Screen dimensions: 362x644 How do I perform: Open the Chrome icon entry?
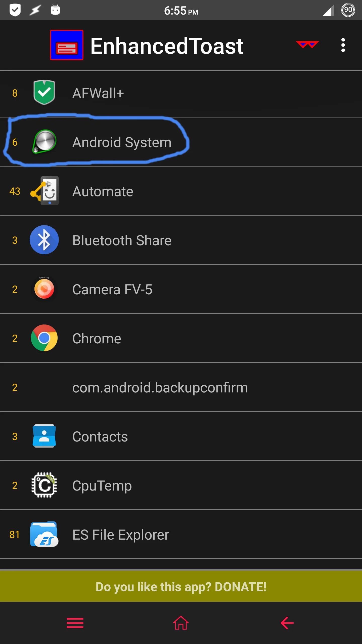click(44, 338)
